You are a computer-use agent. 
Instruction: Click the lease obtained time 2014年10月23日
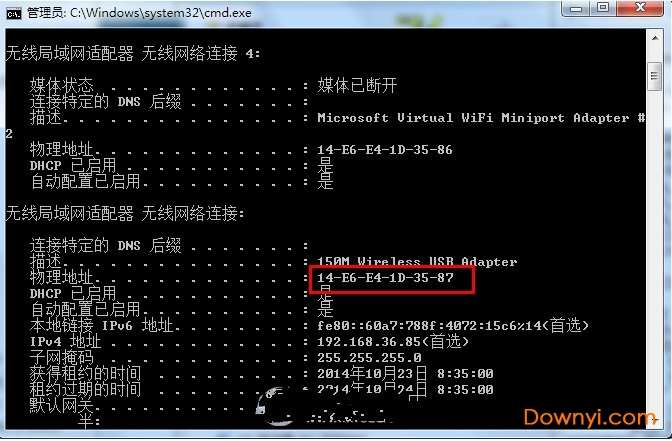click(x=372, y=373)
